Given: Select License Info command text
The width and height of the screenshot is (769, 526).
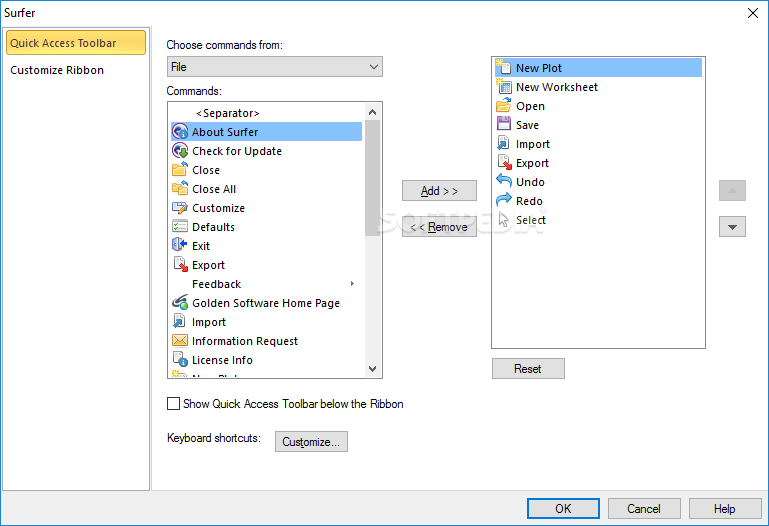Looking at the screenshot, I should coord(222,360).
